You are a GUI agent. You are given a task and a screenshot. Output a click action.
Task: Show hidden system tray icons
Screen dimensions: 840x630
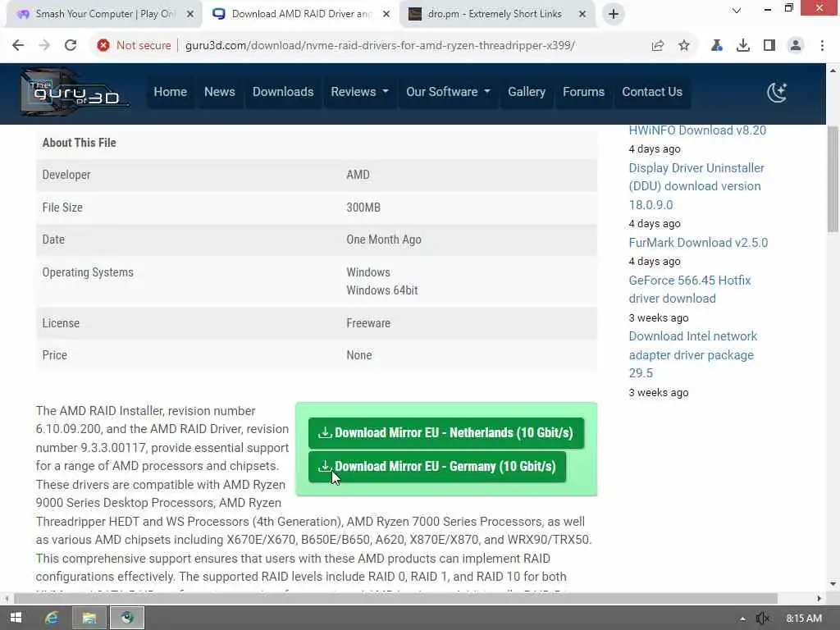[x=742, y=619]
